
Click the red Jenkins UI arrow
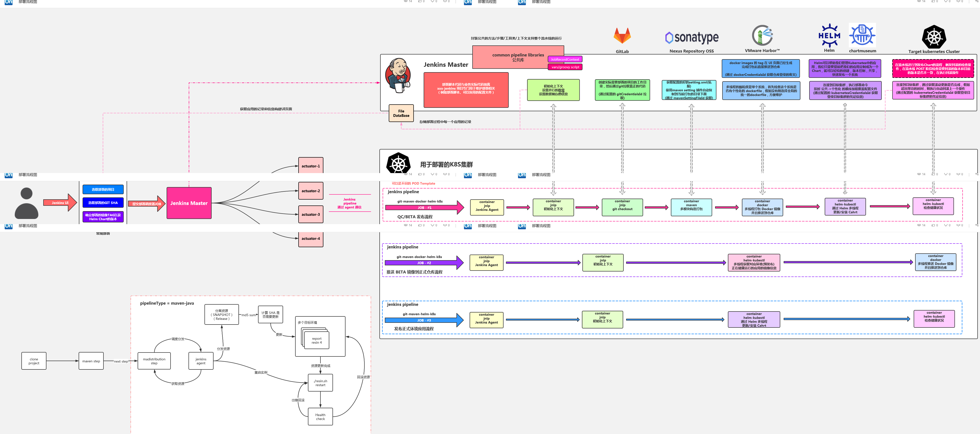pyautogui.click(x=60, y=203)
